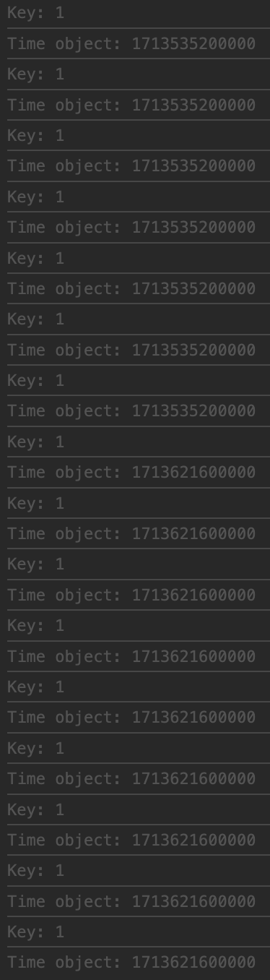Select the topmost "Key: 1" log line
270x980 pixels.
(x=35, y=13)
